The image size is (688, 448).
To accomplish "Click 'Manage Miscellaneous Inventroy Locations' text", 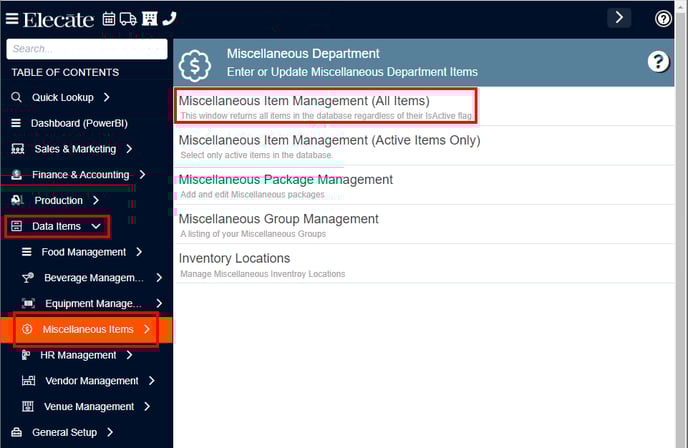I will coord(262,274).
